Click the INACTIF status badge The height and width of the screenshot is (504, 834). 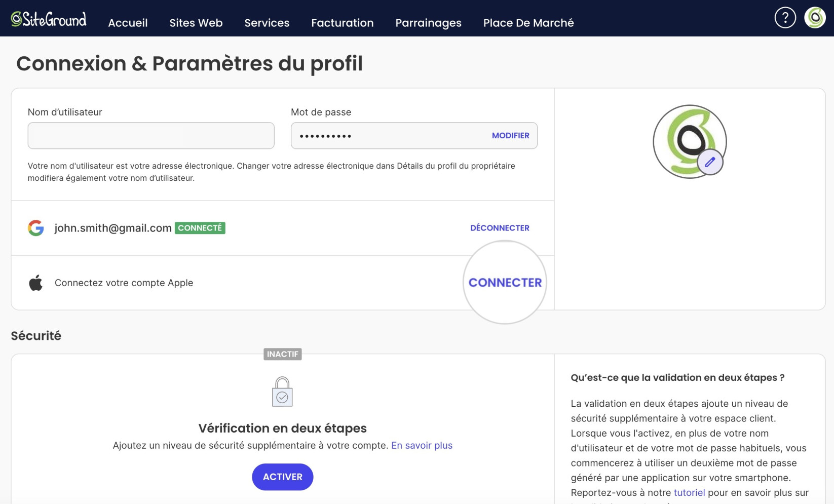click(283, 354)
